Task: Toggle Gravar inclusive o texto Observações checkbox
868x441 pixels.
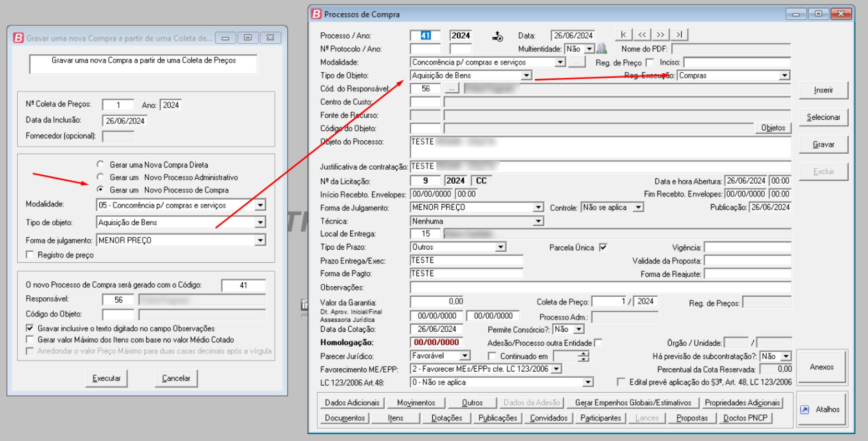Action: (x=30, y=328)
